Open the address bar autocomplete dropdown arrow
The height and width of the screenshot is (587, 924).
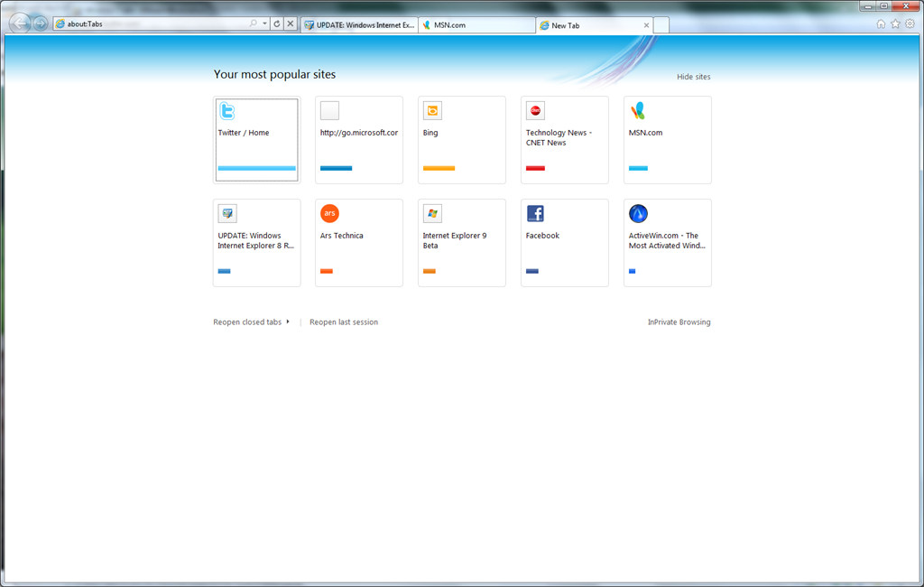(x=264, y=23)
